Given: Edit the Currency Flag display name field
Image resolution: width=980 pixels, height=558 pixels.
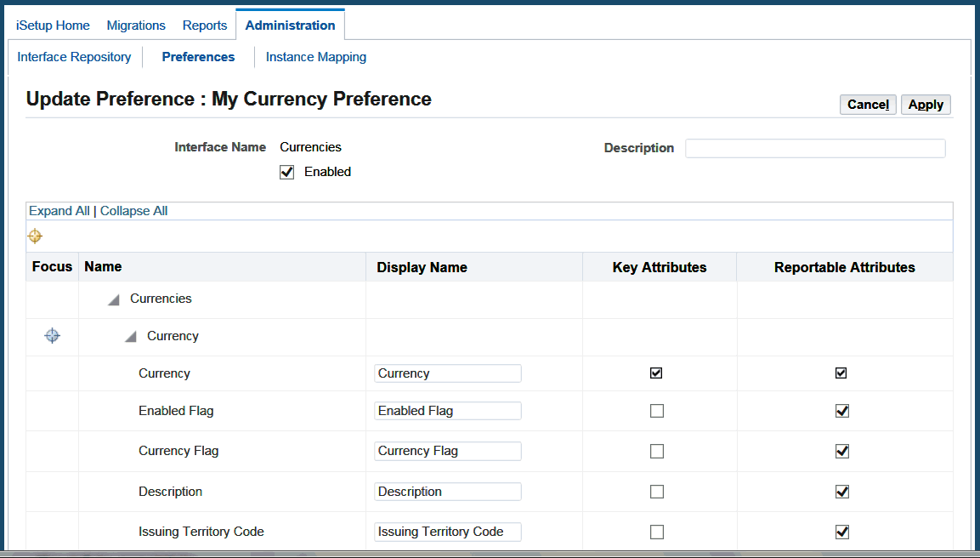Looking at the screenshot, I should point(447,451).
